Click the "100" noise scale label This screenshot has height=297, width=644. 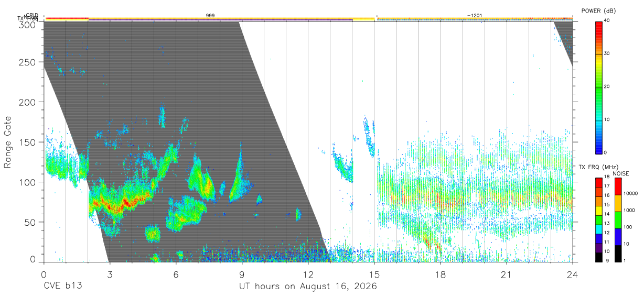(x=629, y=227)
